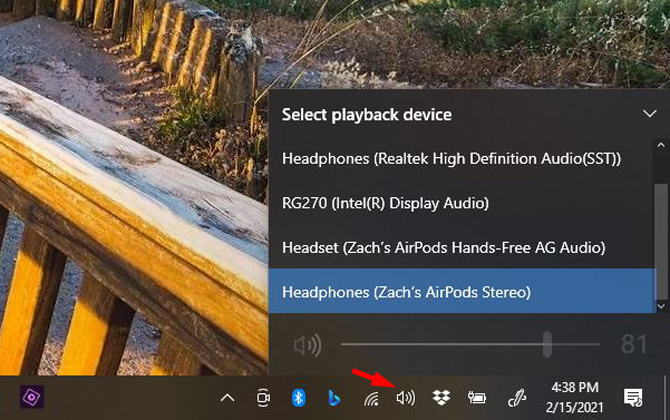Select Headphones (Realtek High Definition Audio(SST))
Image resolution: width=670 pixels, height=420 pixels.
tap(462, 159)
